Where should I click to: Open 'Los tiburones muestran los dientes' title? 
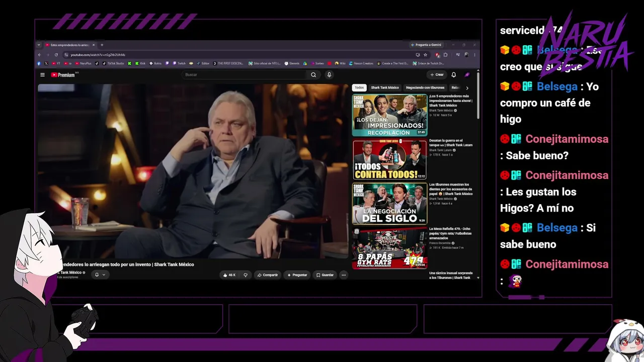point(451,189)
